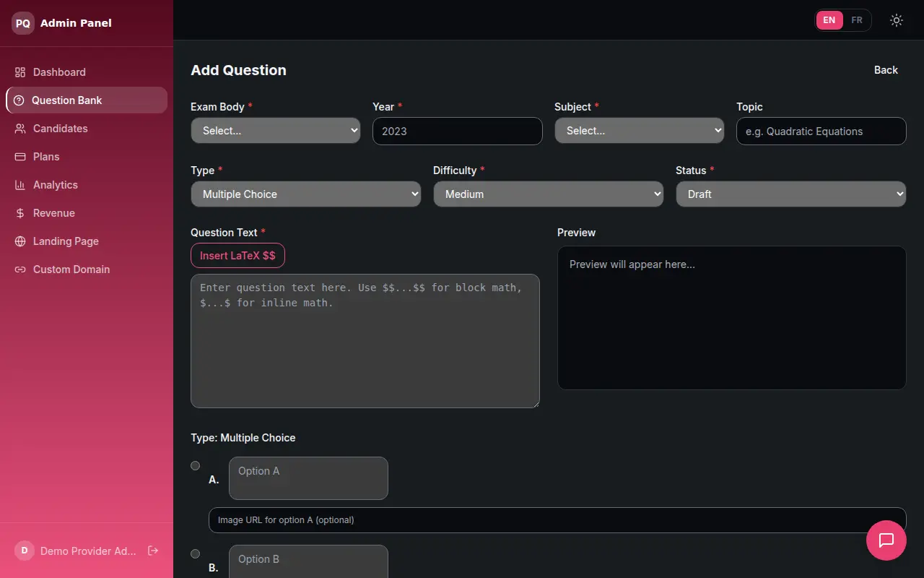The width and height of the screenshot is (924, 578).
Task: Click the Question Bank help-circle icon
Action: pos(19,100)
